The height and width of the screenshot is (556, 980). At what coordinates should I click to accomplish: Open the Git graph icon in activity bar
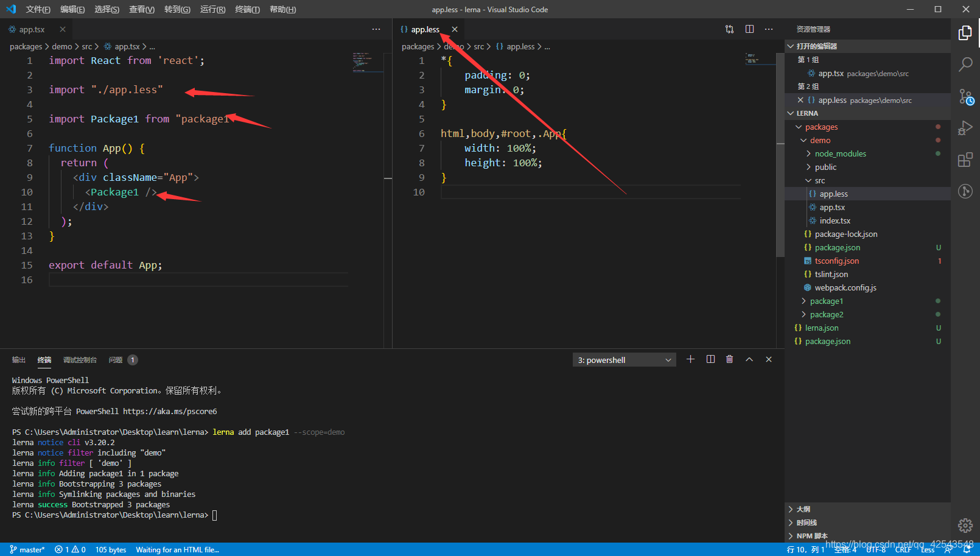pos(965,191)
